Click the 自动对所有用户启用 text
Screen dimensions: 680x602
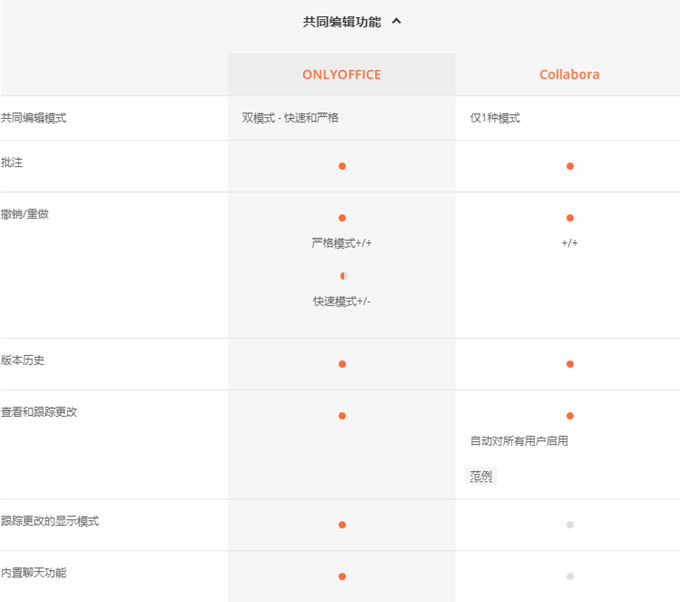click(519, 441)
